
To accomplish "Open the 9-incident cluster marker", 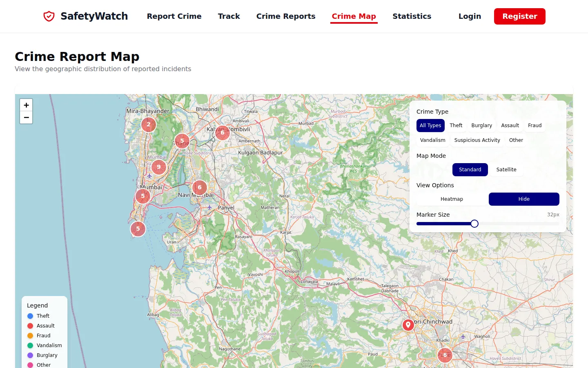I will 159,167.
